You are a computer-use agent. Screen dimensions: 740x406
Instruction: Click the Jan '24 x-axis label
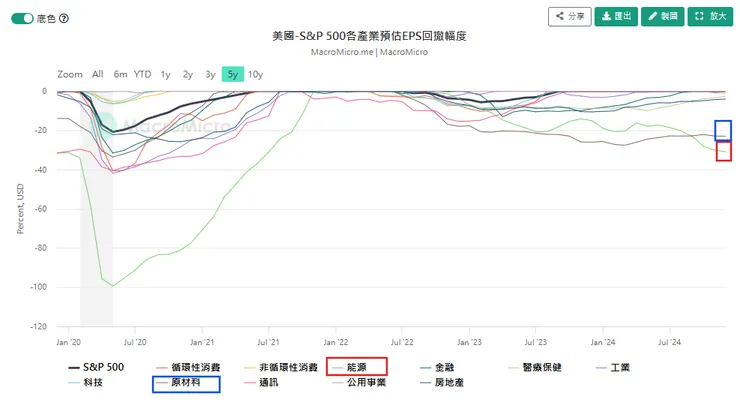click(603, 342)
